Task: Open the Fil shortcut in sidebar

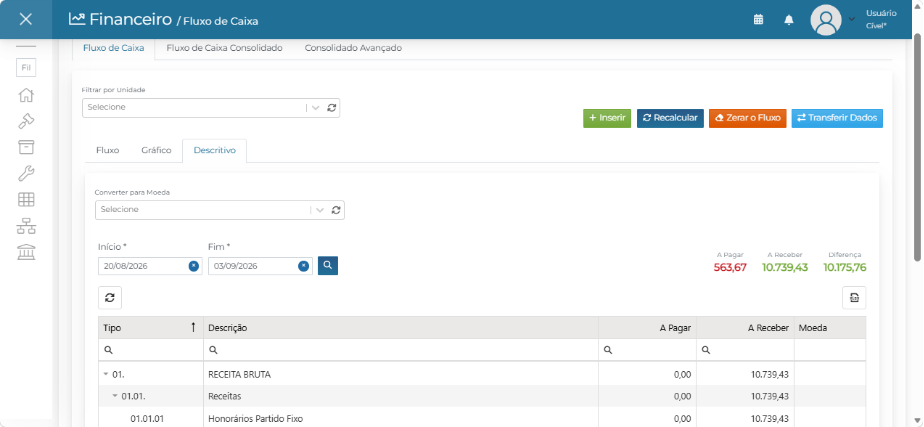Action: pos(26,68)
